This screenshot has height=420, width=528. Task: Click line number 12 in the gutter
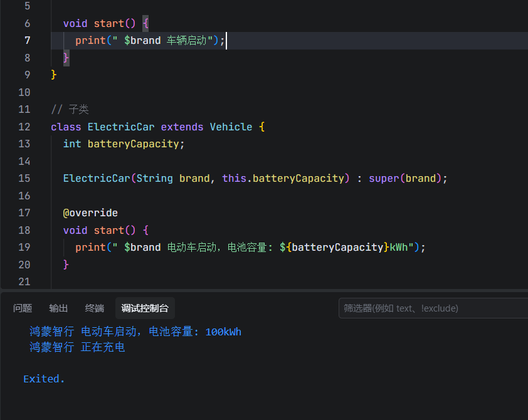click(24, 127)
